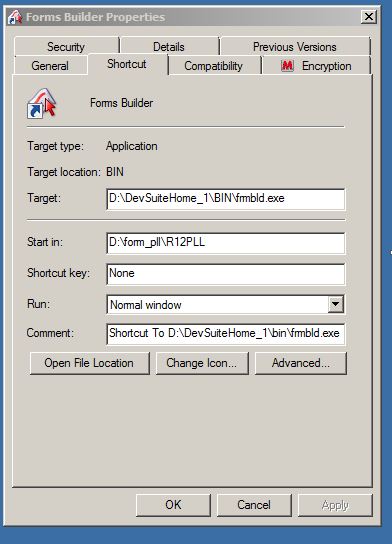Click the "Target:" label
Image resolution: width=392 pixels, height=544 pixels.
click(x=44, y=198)
